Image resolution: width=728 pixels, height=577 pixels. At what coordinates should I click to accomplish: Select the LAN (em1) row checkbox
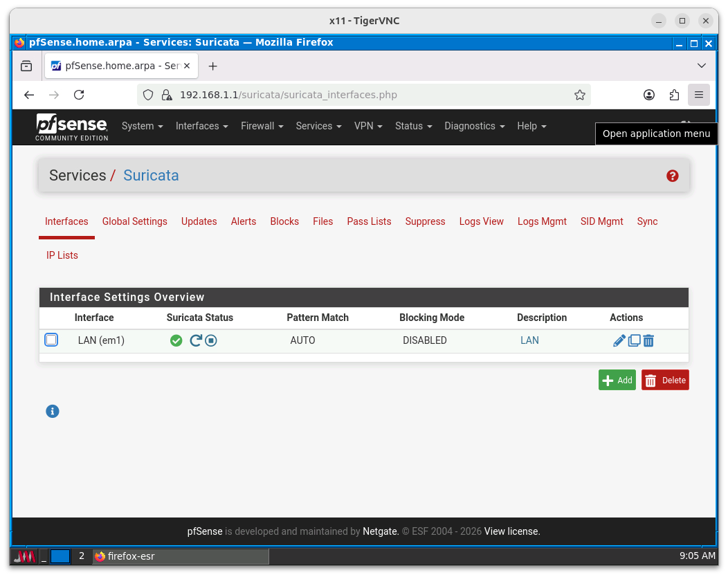[51, 340]
